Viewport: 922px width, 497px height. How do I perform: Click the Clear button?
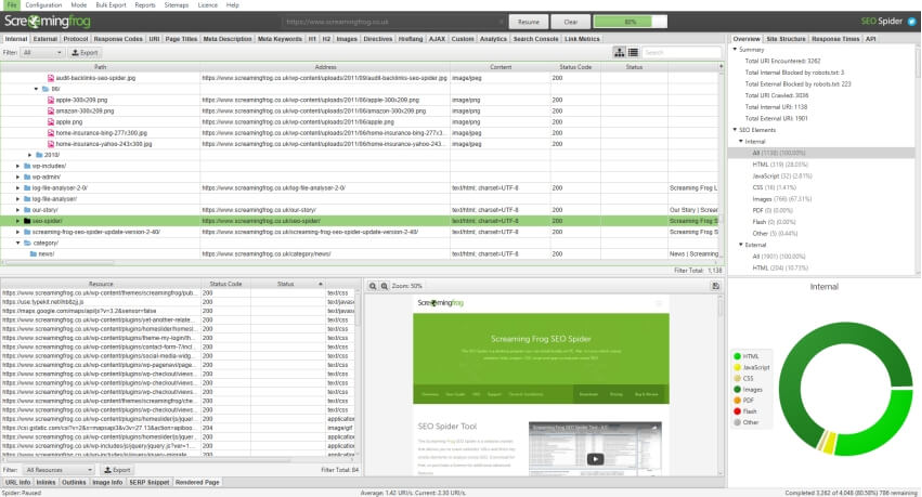coord(570,20)
